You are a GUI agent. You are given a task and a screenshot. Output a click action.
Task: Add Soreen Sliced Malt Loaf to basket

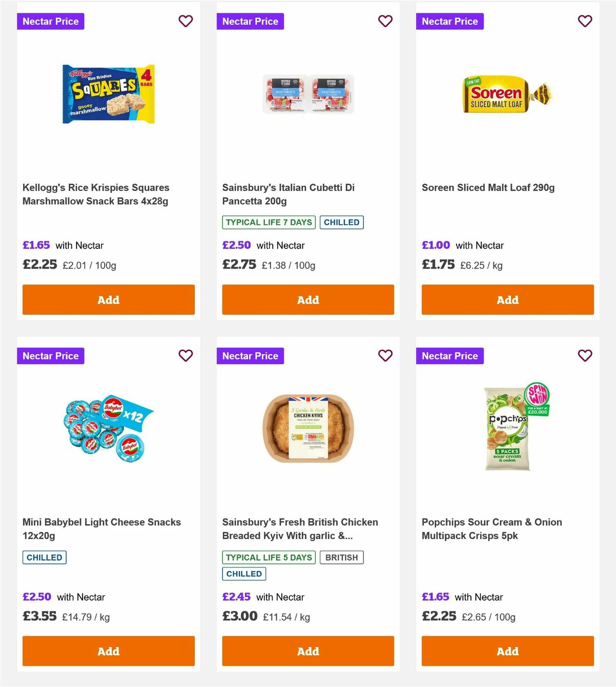(507, 299)
